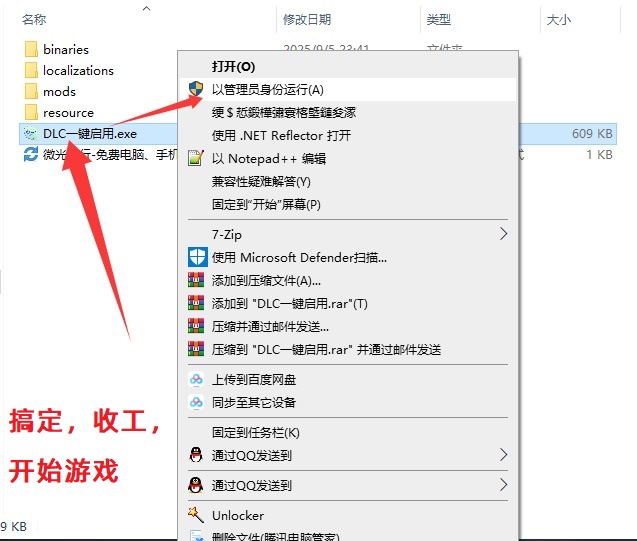Sort by the 大小 column header
The height and width of the screenshot is (541, 637).
click(x=559, y=19)
